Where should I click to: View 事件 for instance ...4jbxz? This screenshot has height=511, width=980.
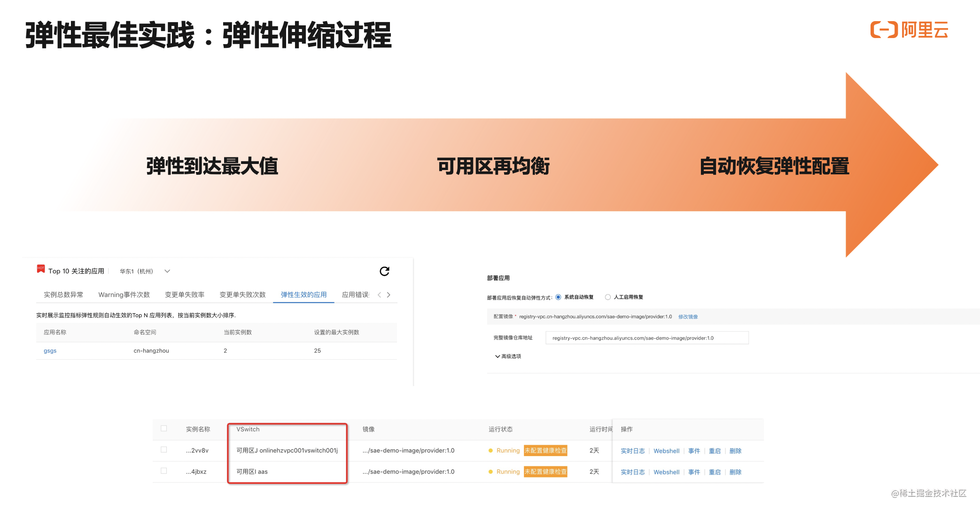coord(694,472)
